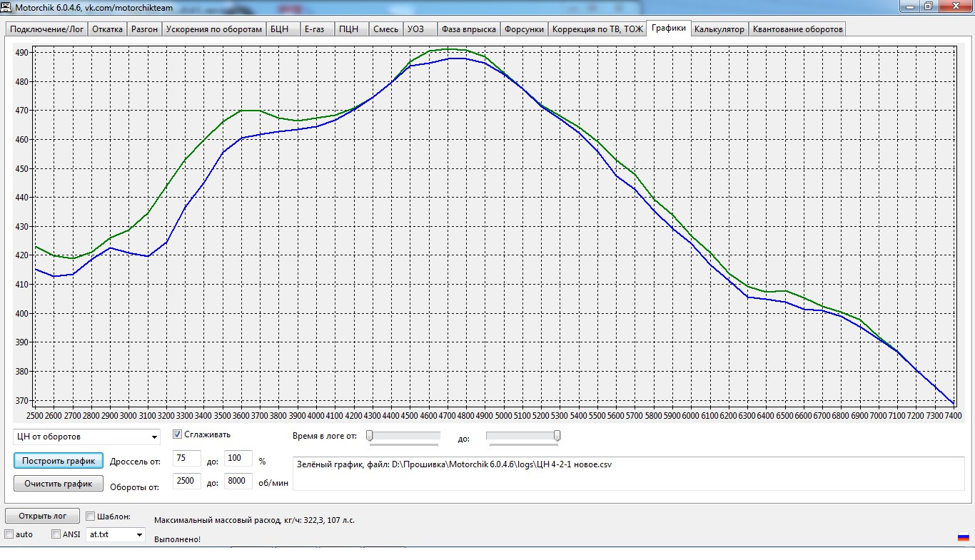The image size is (975, 560).
Task: Click the log time 'до' slider handle
Action: [x=557, y=435]
